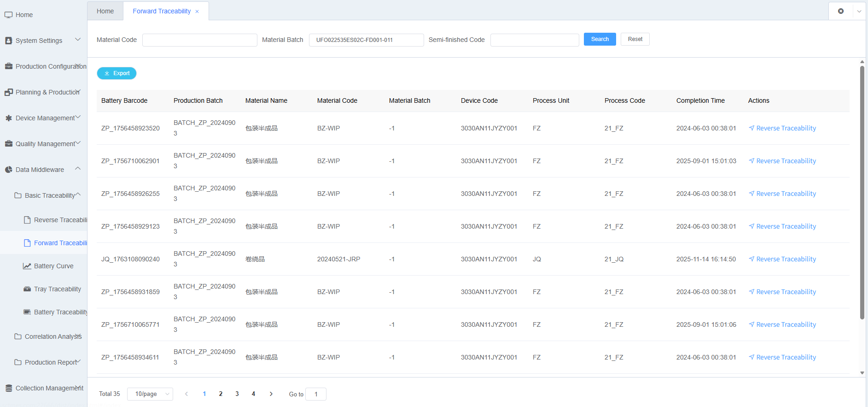Screen dimensions: 868x407
Task: Expand the Collection Management menu
Action: tap(43, 388)
